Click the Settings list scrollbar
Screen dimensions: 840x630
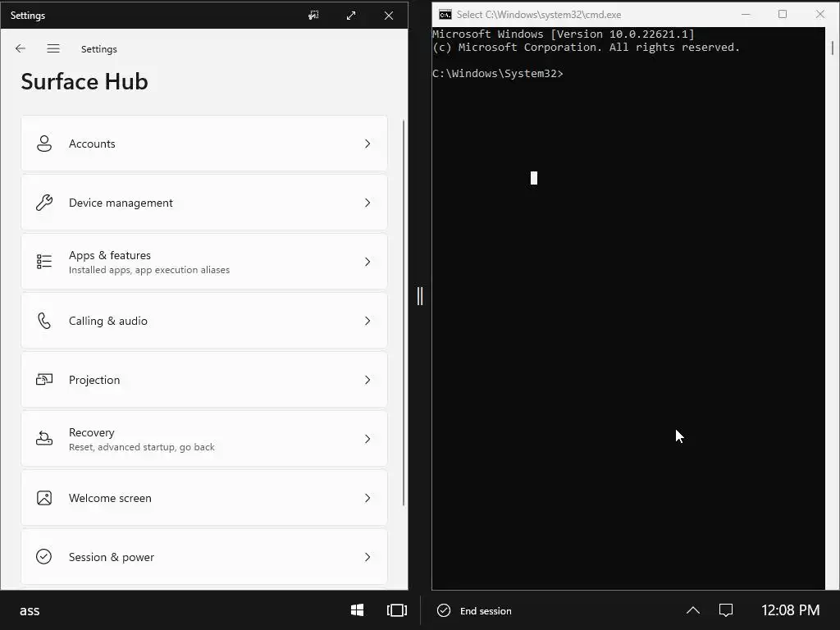pyautogui.click(x=404, y=313)
